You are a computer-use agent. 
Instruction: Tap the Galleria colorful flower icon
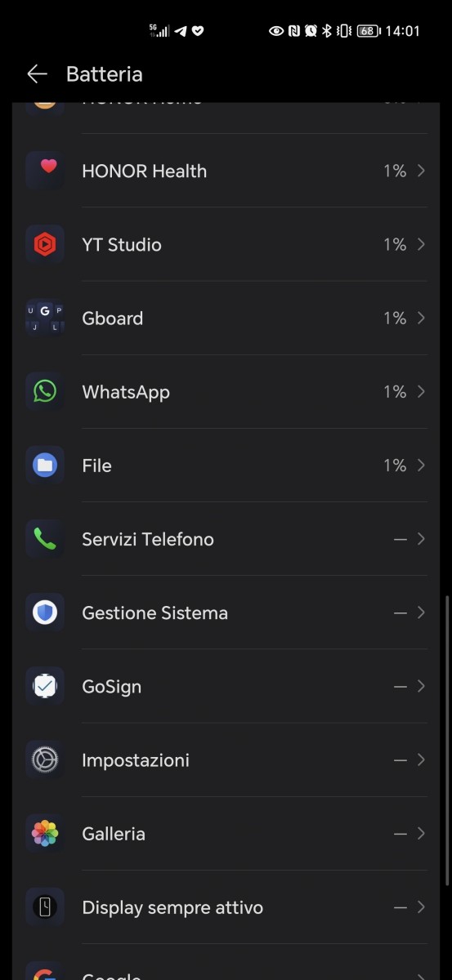[45, 833]
